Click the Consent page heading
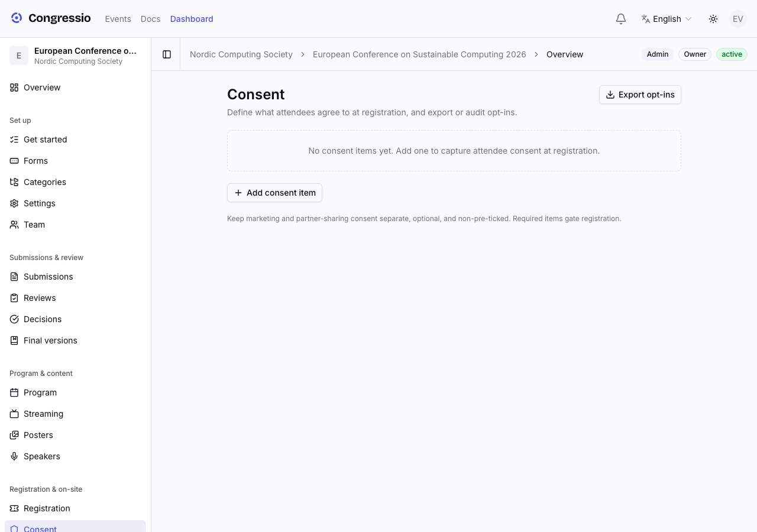 click(256, 95)
